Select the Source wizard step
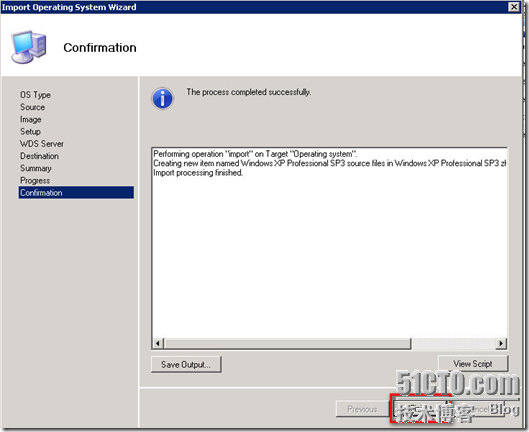This screenshot has width=529, height=432. pyautogui.click(x=32, y=107)
